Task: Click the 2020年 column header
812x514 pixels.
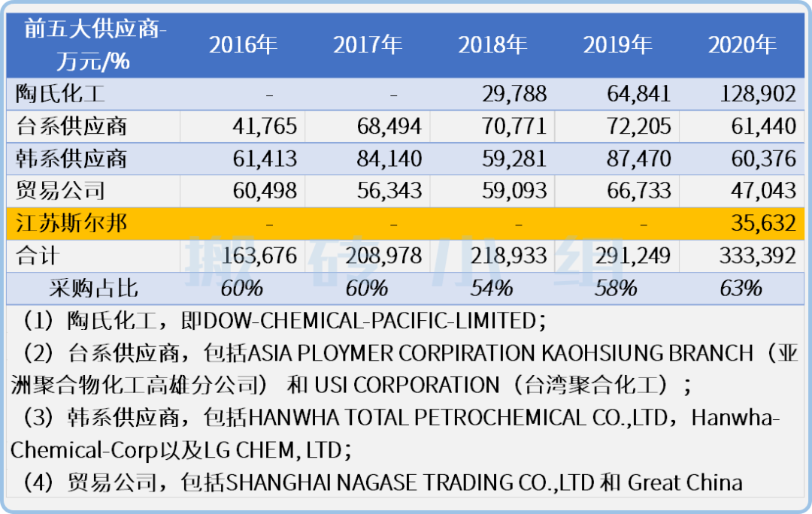Action: point(742,45)
